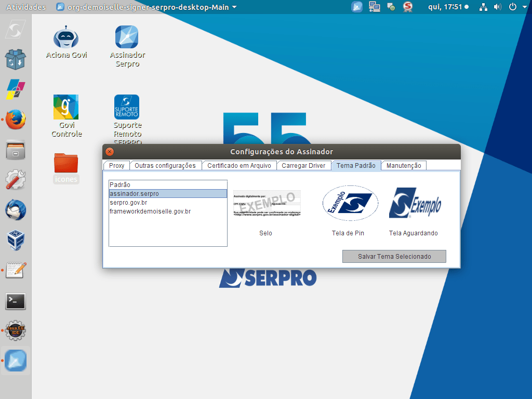Switch to the Manutenção tab
This screenshot has height=399, width=532.
(404, 166)
